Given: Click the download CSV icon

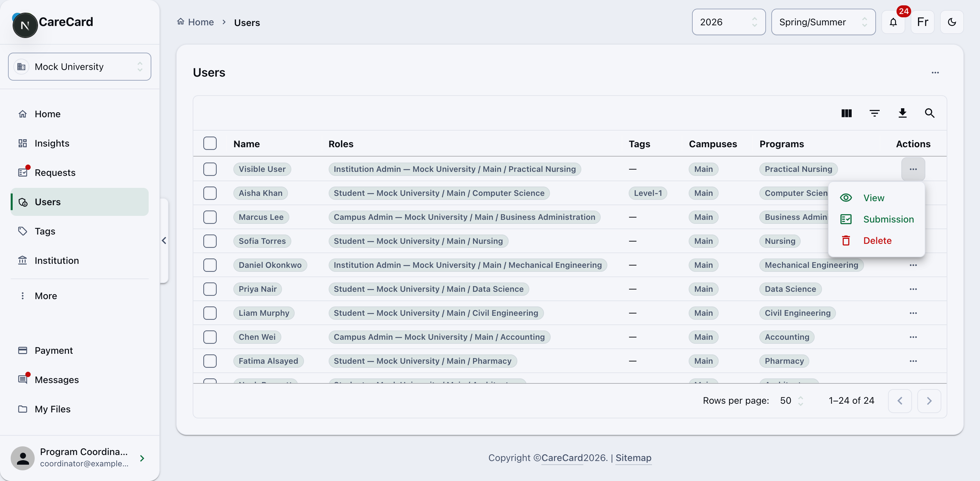Looking at the screenshot, I should point(902,113).
